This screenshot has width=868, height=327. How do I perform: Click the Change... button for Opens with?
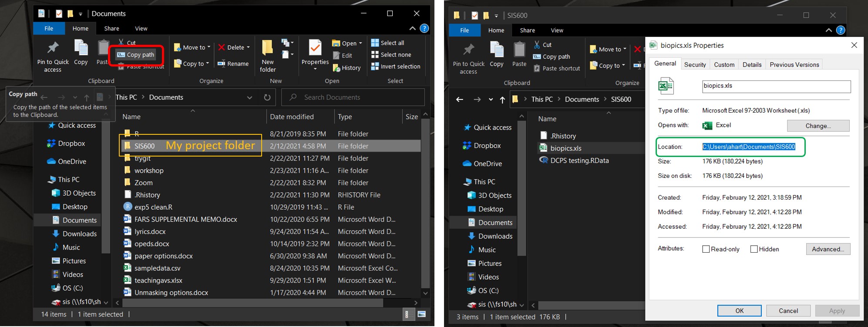click(818, 126)
